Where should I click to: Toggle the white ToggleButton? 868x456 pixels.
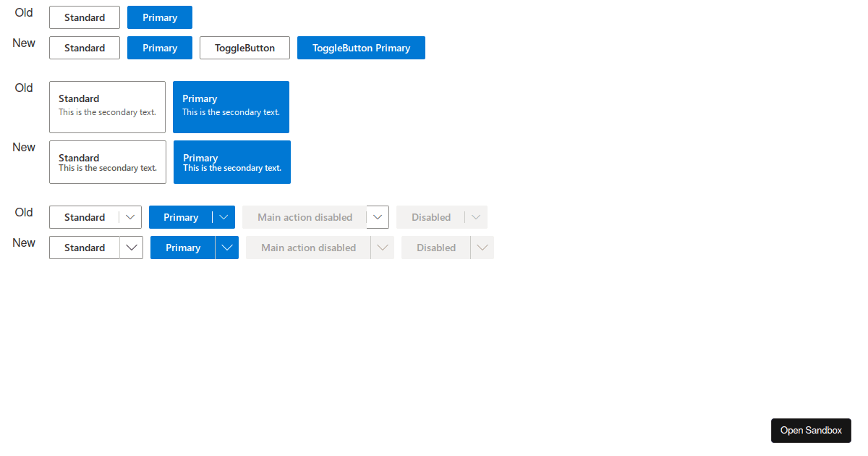pos(244,48)
